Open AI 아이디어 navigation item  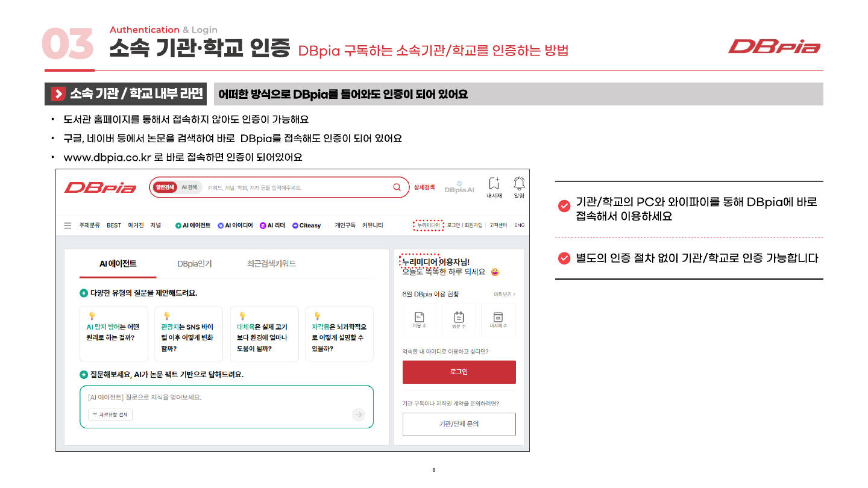pyautogui.click(x=235, y=225)
